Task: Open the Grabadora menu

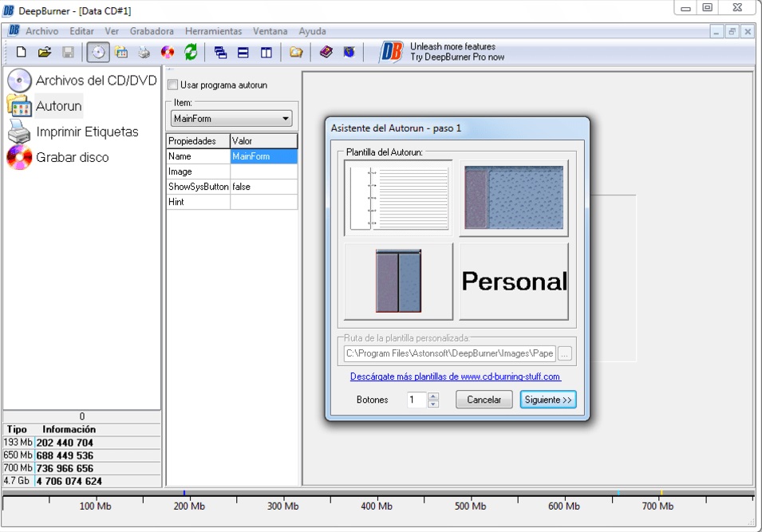Action: coord(152,31)
